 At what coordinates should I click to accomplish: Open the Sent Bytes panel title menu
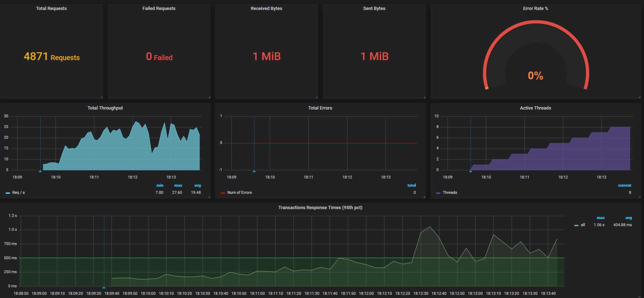(374, 9)
